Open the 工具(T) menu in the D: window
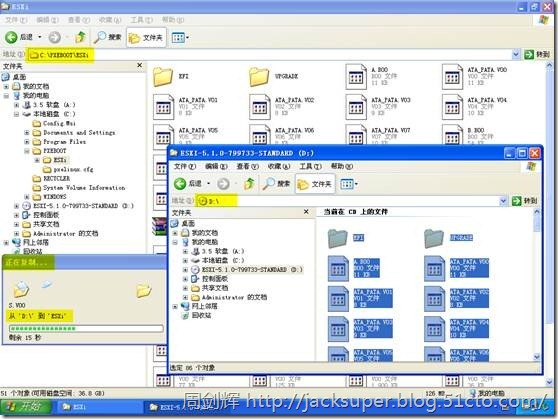 click(x=310, y=166)
